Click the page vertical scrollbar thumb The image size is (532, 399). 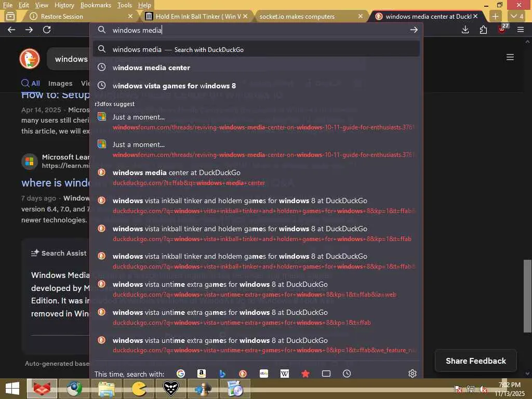[x=527, y=296]
